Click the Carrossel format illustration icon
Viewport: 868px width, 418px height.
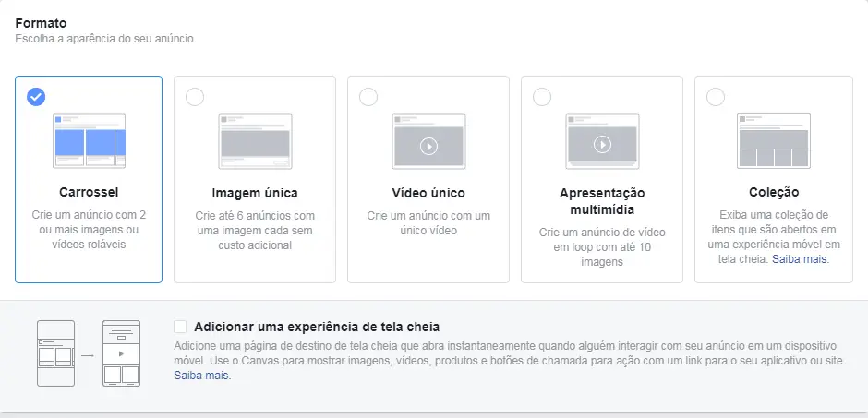coord(90,141)
